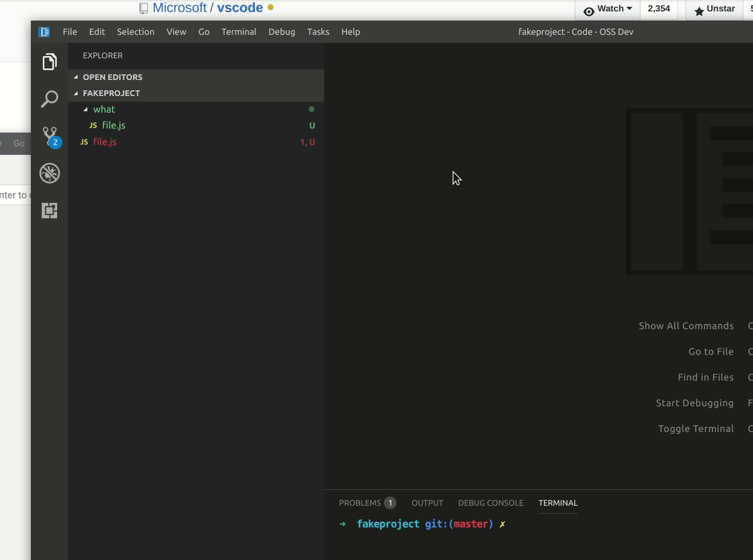753x560 pixels.
Task: Open the Help menu
Action: (x=351, y=32)
